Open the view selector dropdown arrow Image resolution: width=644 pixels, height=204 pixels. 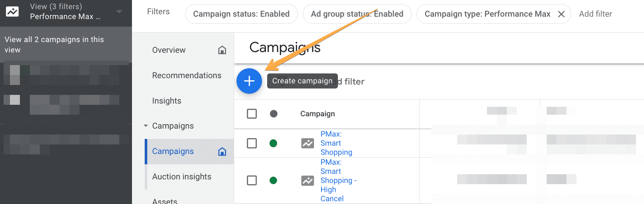pos(119,12)
